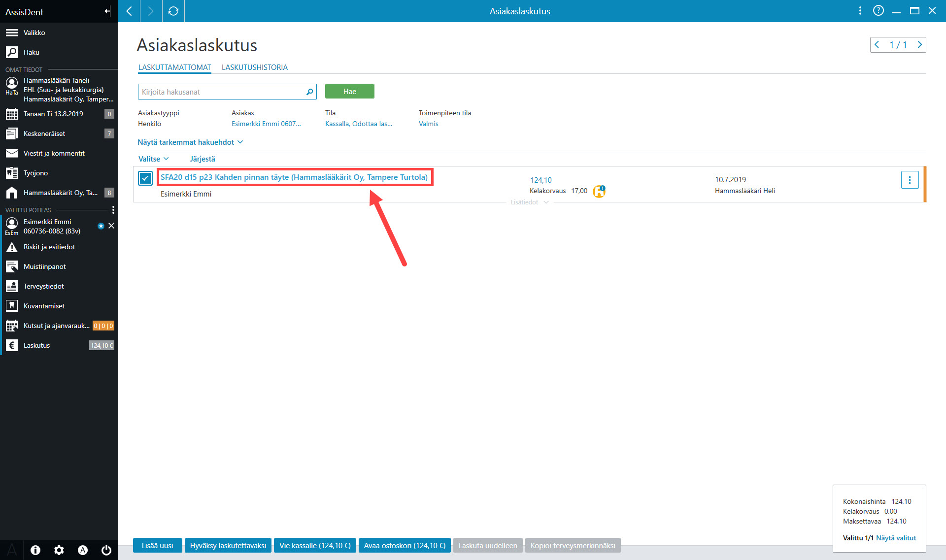This screenshot has height=560, width=946.
Task: Open the Haku search in sidebar
Action: pyautogui.click(x=59, y=52)
